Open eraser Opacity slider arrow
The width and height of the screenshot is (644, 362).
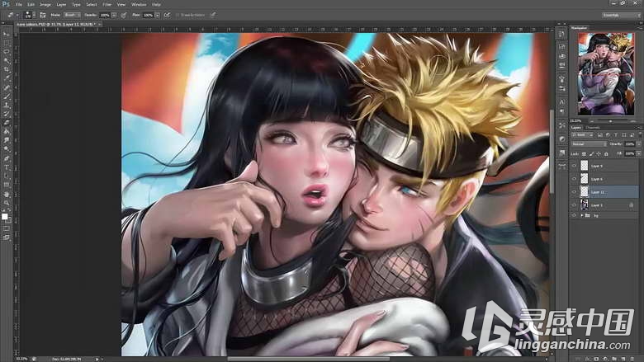point(114,15)
